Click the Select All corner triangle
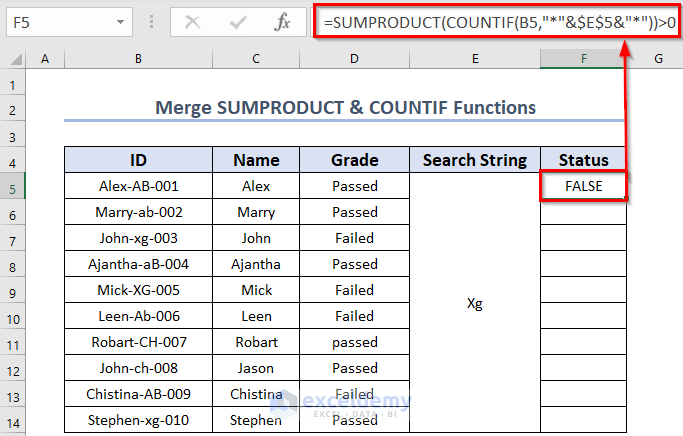Image resolution: width=683 pixels, height=436 pixels. pyautogui.click(x=14, y=60)
